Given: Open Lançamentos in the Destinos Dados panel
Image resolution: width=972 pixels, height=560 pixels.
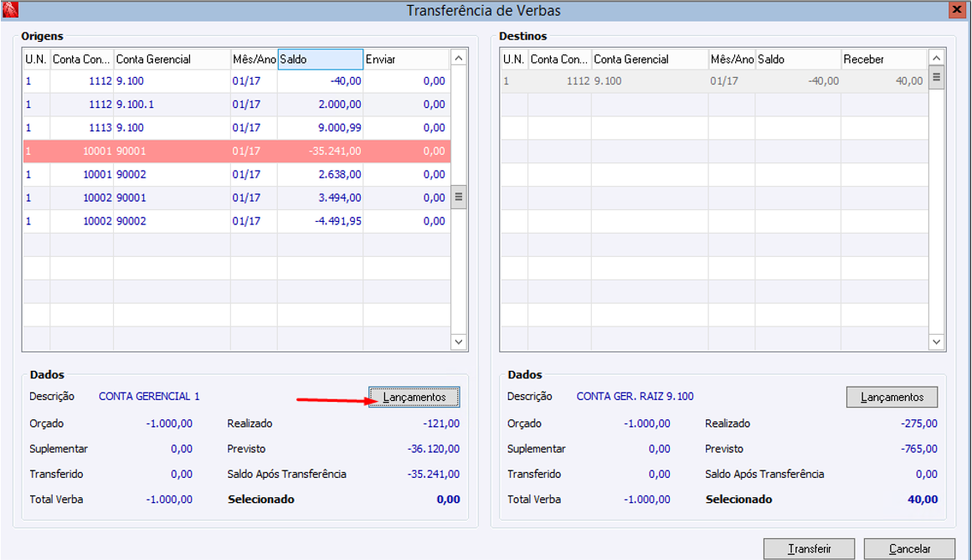Looking at the screenshot, I should [892, 397].
